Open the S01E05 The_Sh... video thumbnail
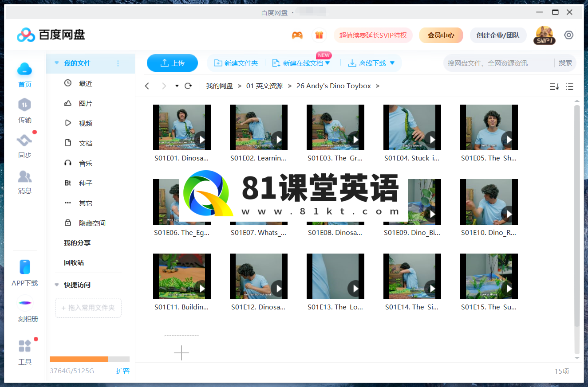The image size is (588, 387). [x=489, y=128]
